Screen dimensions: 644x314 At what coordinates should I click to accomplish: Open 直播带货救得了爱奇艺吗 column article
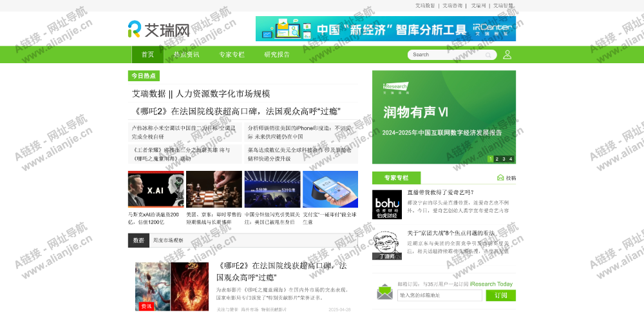[x=440, y=192]
